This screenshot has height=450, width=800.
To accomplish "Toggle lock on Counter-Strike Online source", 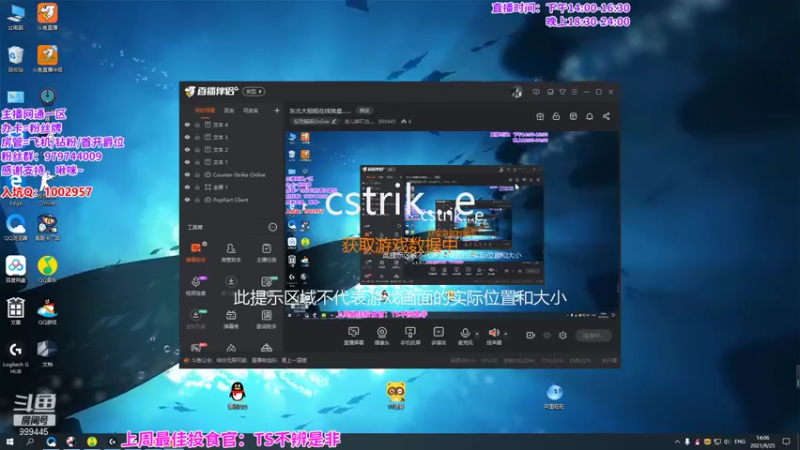I will 197,174.
